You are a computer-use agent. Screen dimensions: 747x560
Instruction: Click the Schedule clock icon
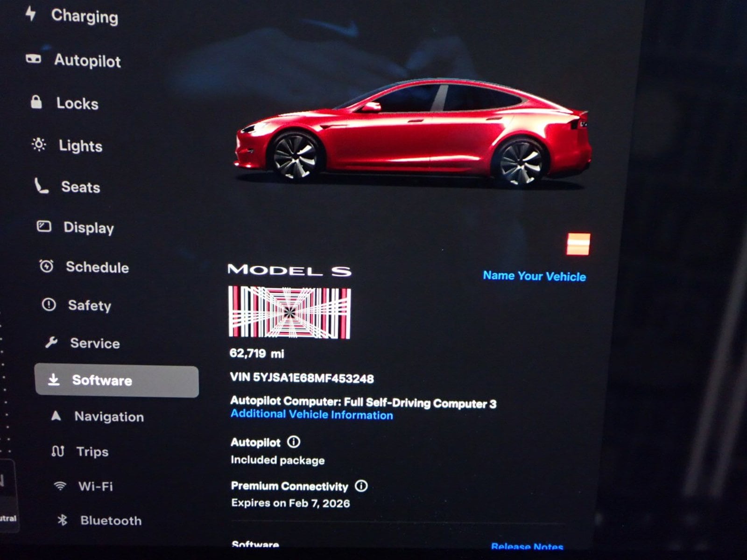pyautogui.click(x=46, y=266)
